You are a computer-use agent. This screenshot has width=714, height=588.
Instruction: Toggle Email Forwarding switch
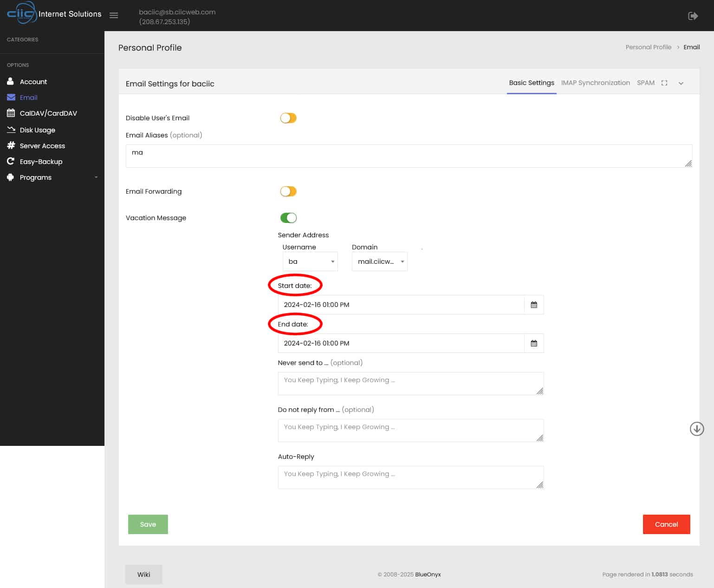288,191
